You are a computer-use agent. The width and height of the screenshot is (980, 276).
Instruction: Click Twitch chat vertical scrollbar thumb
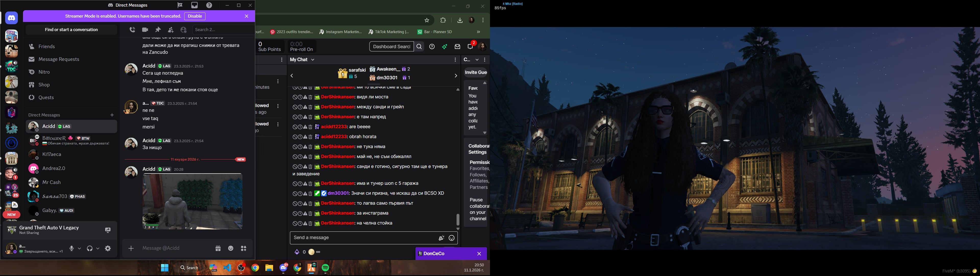(x=458, y=219)
